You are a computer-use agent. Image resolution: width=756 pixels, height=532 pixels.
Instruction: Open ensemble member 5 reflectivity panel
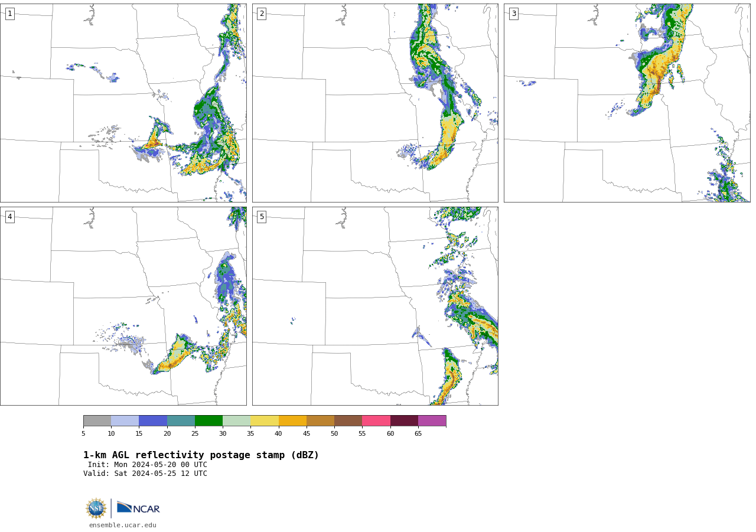point(375,306)
